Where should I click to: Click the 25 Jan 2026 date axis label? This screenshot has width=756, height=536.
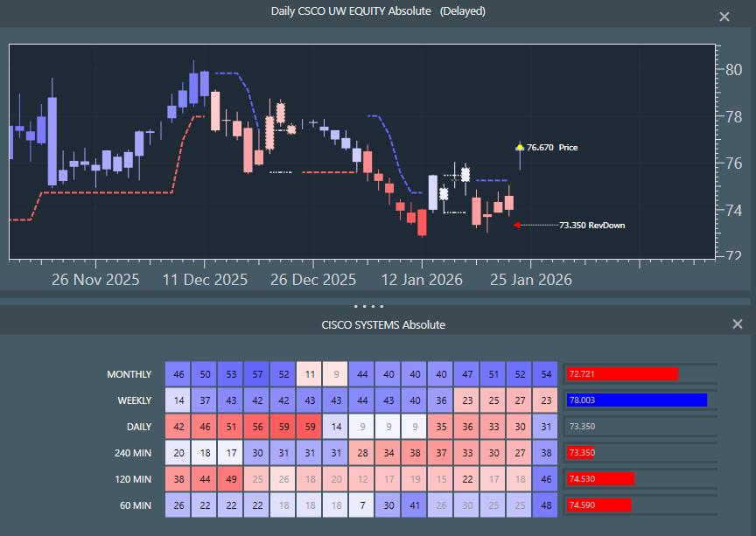531,280
